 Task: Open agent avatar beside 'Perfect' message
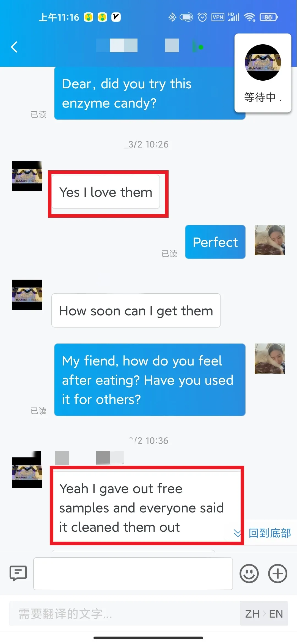[270, 240]
